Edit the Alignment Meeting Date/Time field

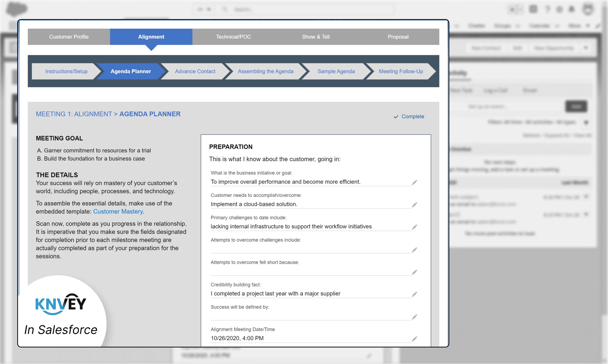[414, 339]
